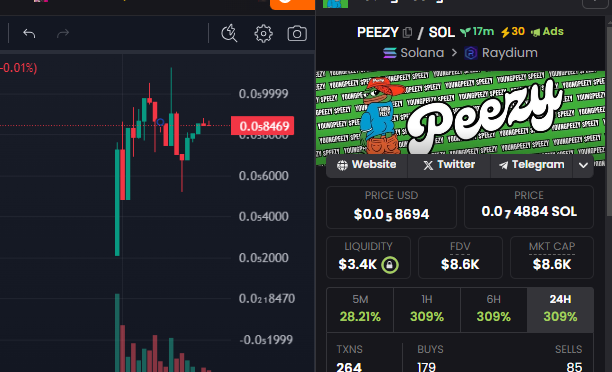Viewport: 612px width, 372px height.
Task: Click the FDV $8.6K box
Action: [460, 257]
